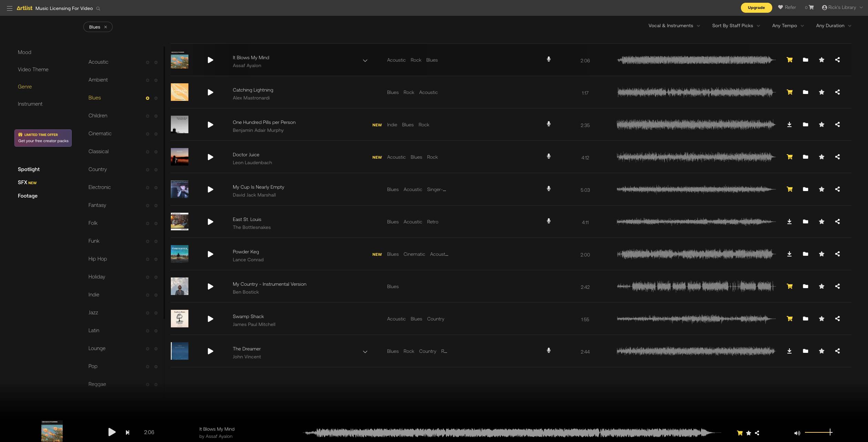868x442 pixels.
Task: Open the hamburger menu
Action: (x=10, y=8)
